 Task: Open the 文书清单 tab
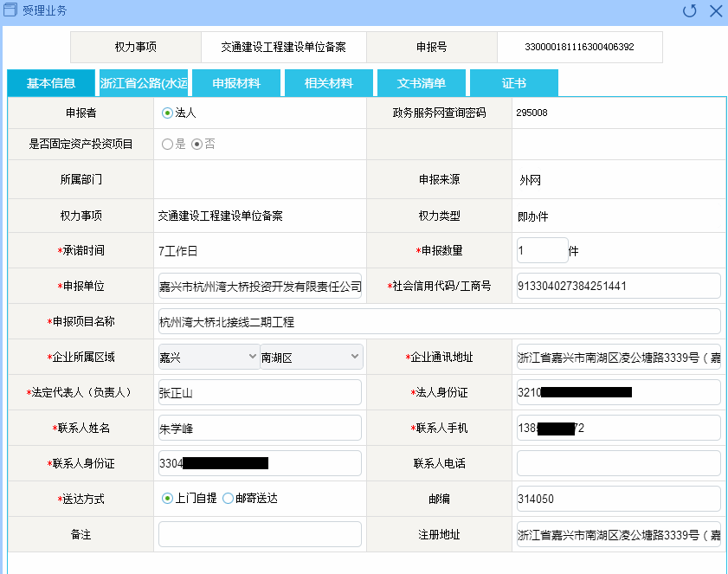point(422,83)
